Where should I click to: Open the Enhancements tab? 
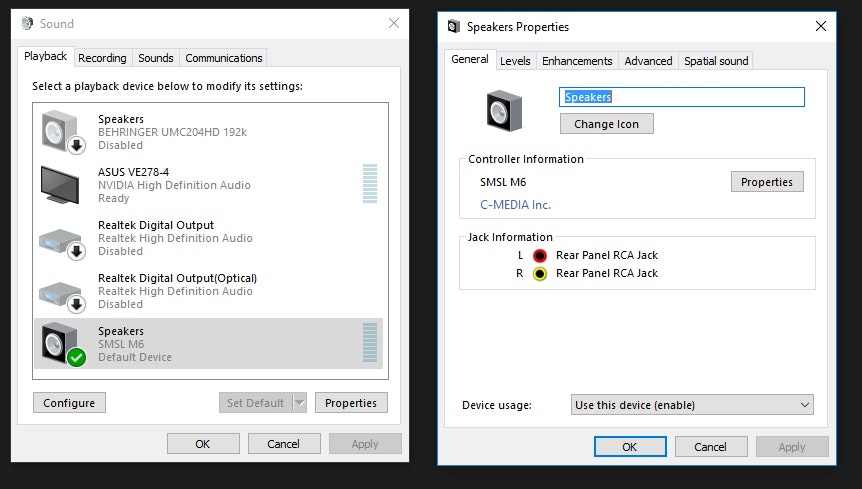point(577,61)
